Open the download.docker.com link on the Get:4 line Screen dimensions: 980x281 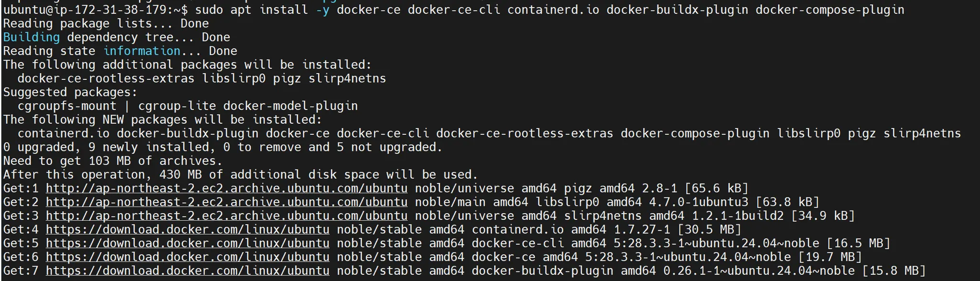pos(188,230)
